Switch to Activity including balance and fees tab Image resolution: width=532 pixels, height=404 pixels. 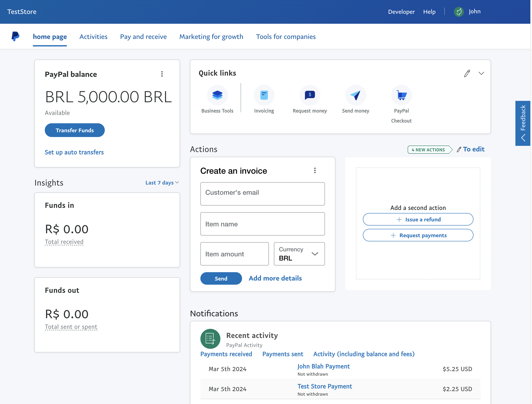click(x=364, y=354)
